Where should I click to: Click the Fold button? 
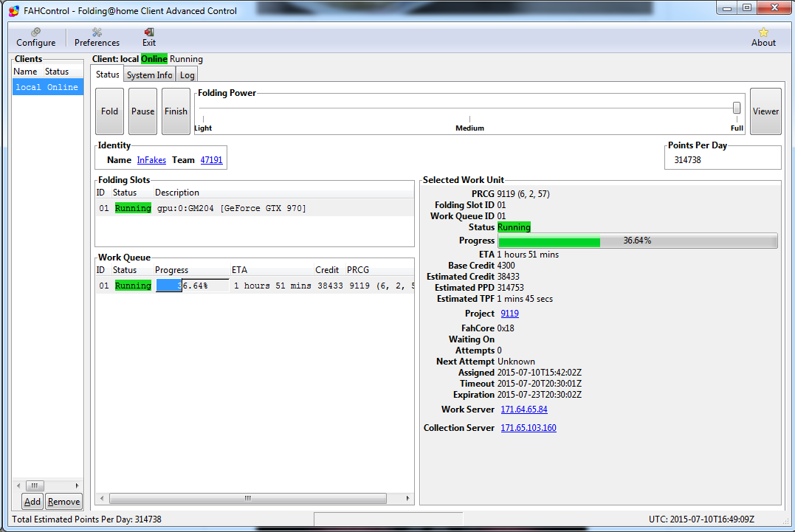(x=109, y=111)
